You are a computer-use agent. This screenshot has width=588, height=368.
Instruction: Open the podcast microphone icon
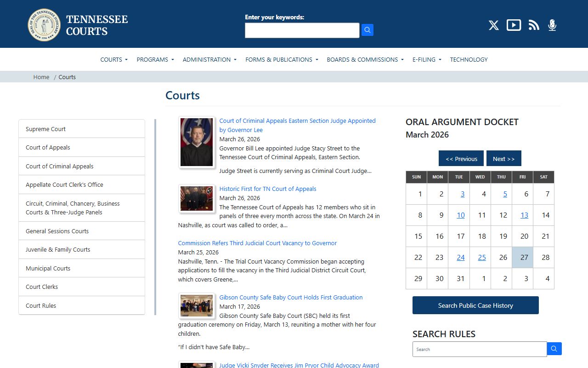pos(552,25)
